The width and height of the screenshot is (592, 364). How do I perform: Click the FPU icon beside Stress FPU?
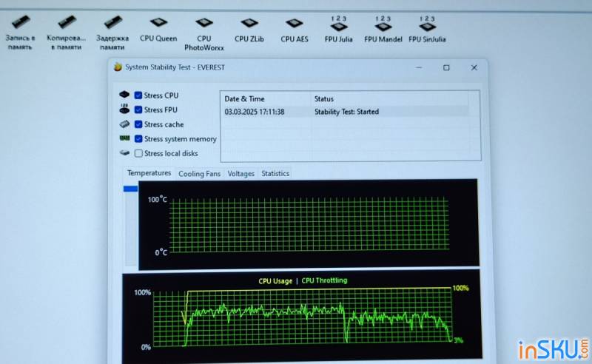[x=124, y=109]
